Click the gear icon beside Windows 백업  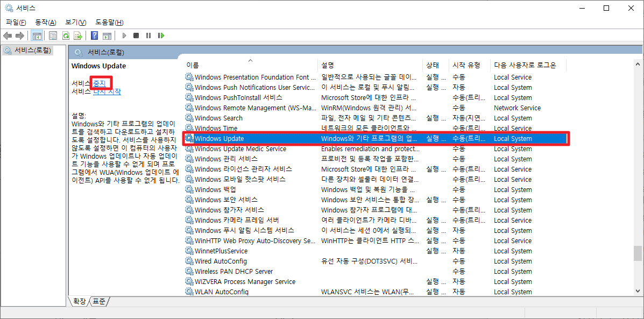pos(189,189)
